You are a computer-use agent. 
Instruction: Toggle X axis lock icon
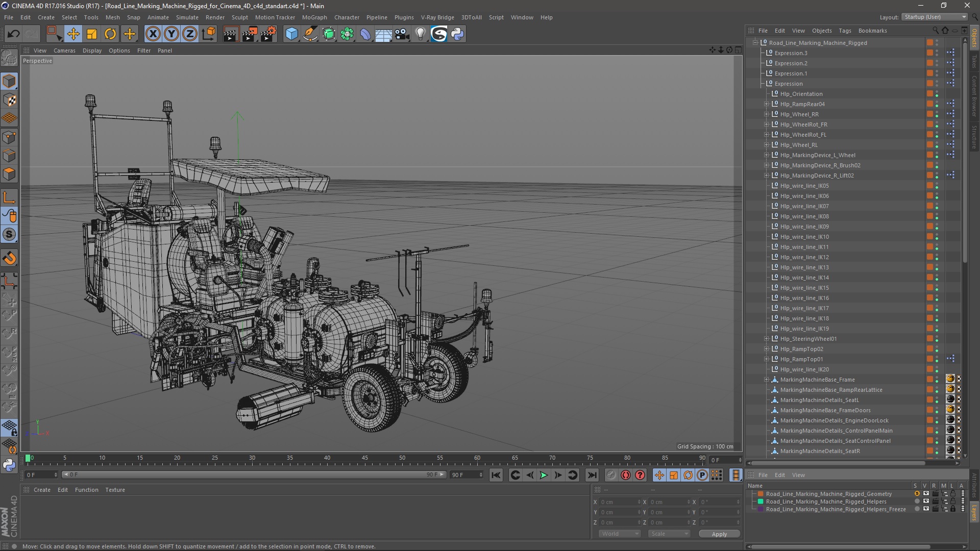[x=153, y=34]
